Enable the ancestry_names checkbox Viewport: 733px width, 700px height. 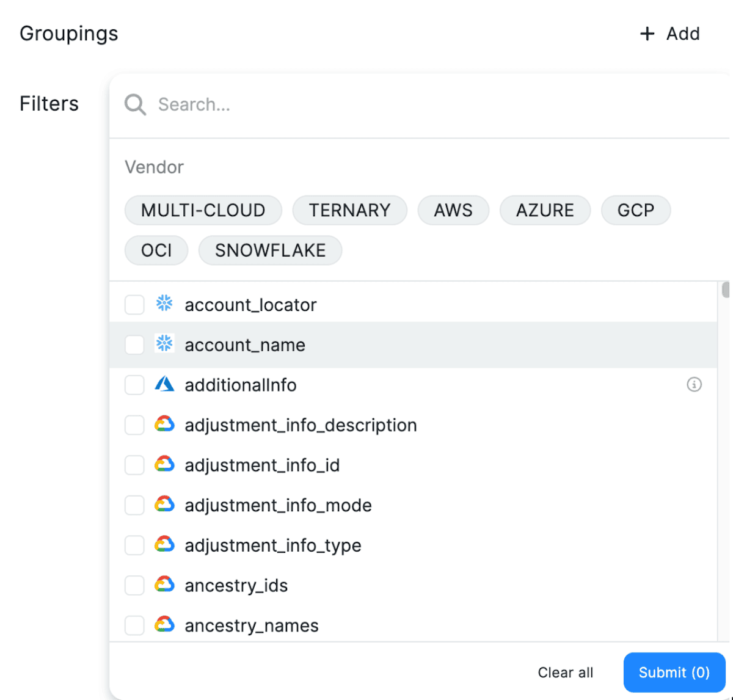click(x=134, y=625)
